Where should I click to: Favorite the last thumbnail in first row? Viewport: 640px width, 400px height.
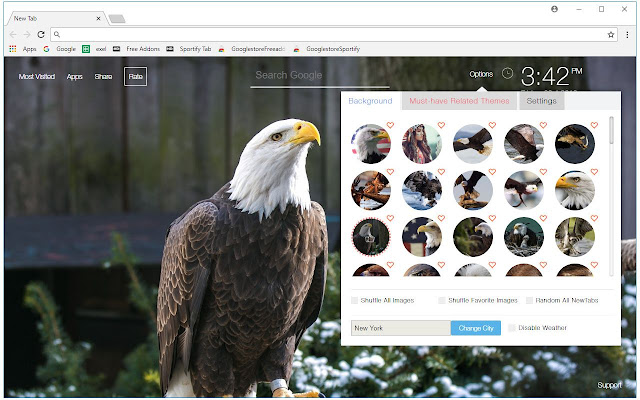594,125
